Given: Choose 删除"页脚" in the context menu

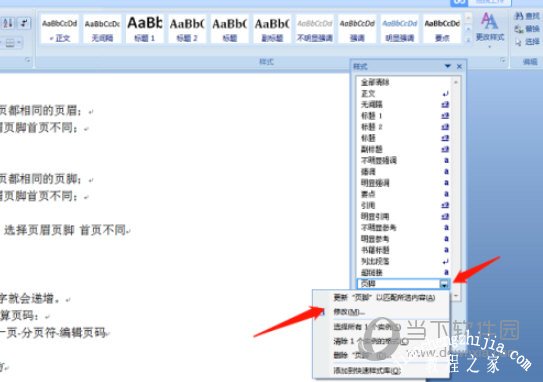Looking at the screenshot, I should pyautogui.click(x=381, y=355).
